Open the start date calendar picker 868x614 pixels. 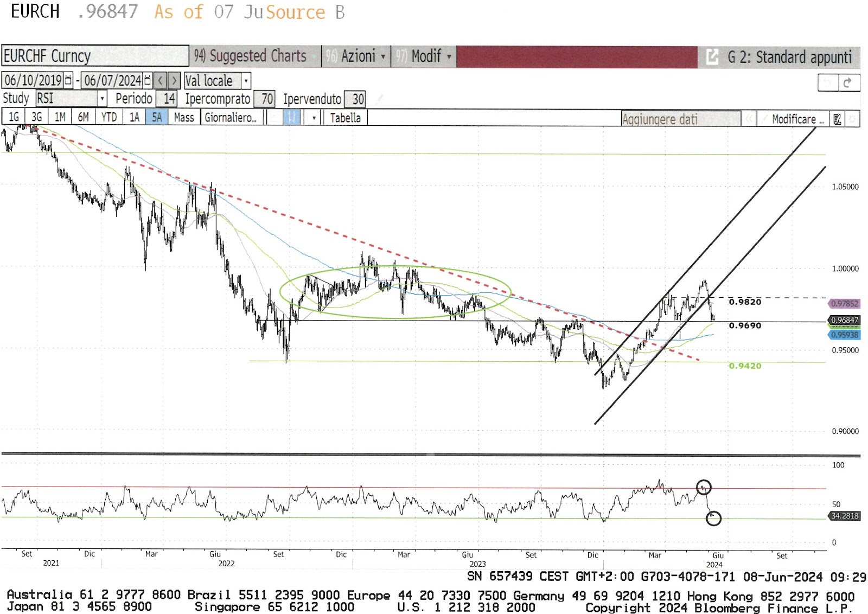click(x=68, y=81)
